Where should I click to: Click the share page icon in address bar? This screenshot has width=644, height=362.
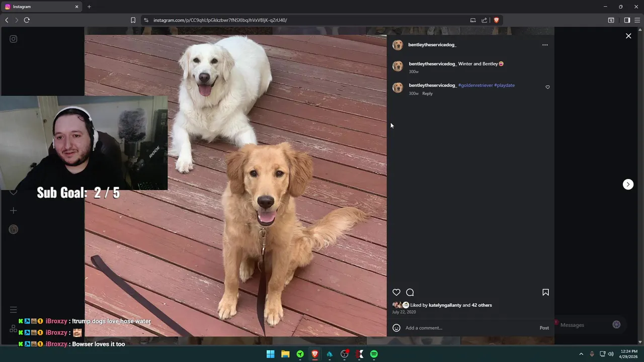484,20
